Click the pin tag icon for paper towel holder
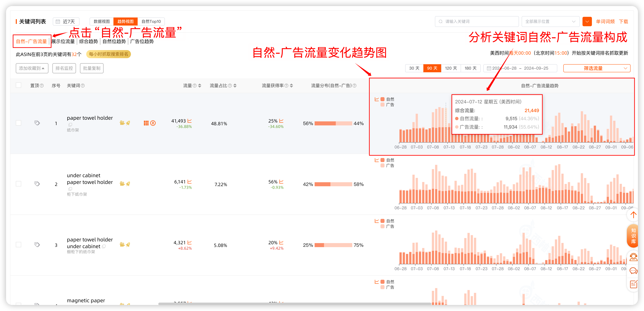 pyautogui.click(x=37, y=123)
